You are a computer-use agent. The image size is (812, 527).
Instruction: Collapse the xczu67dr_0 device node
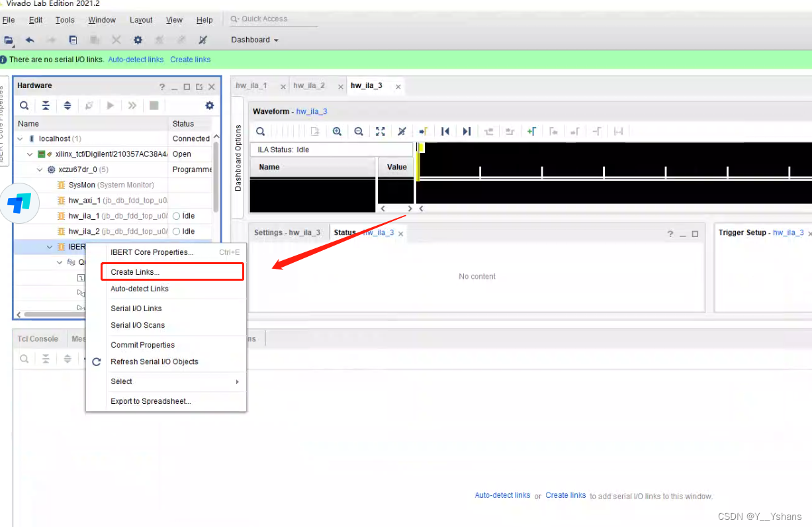(40, 169)
